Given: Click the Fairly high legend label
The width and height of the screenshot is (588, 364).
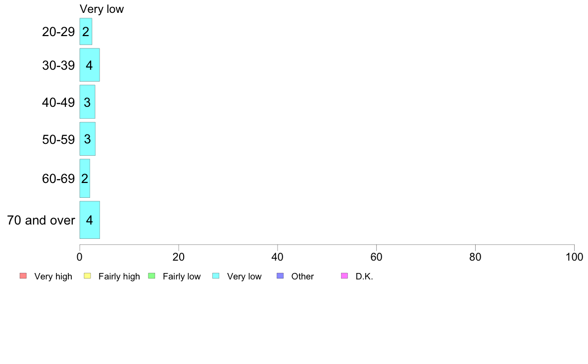Looking at the screenshot, I should pos(119,276).
